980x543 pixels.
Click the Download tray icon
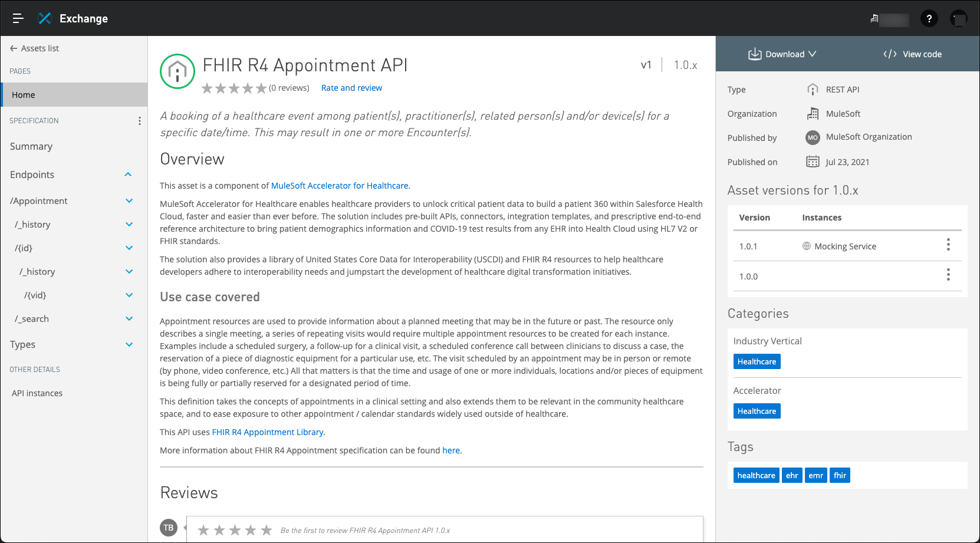pos(755,54)
